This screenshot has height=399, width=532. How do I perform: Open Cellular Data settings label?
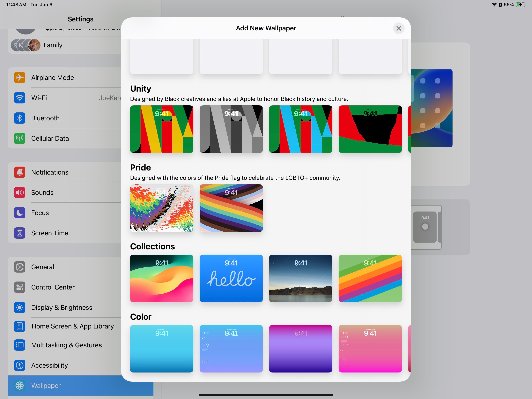tap(50, 138)
